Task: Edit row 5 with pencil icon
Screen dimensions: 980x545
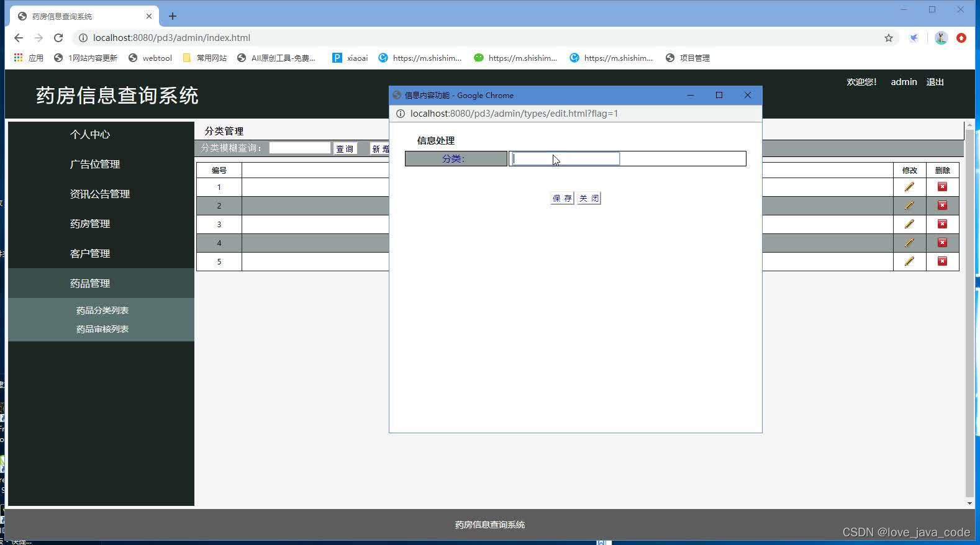Action: coord(909,261)
